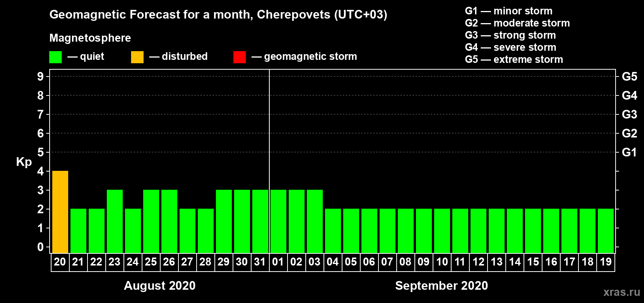644x303 pixels.
Task: Click the Kp axis value 0
Action: [x=41, y=247]
